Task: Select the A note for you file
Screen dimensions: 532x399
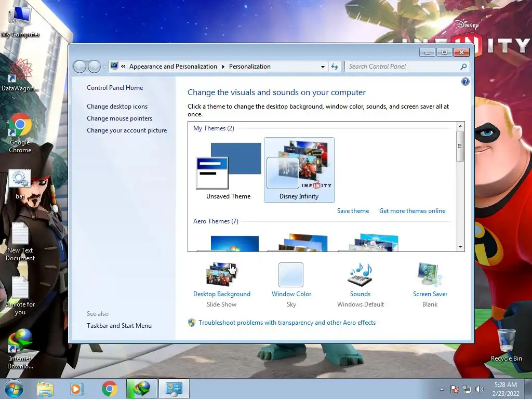Action: [x=20, y=296]
